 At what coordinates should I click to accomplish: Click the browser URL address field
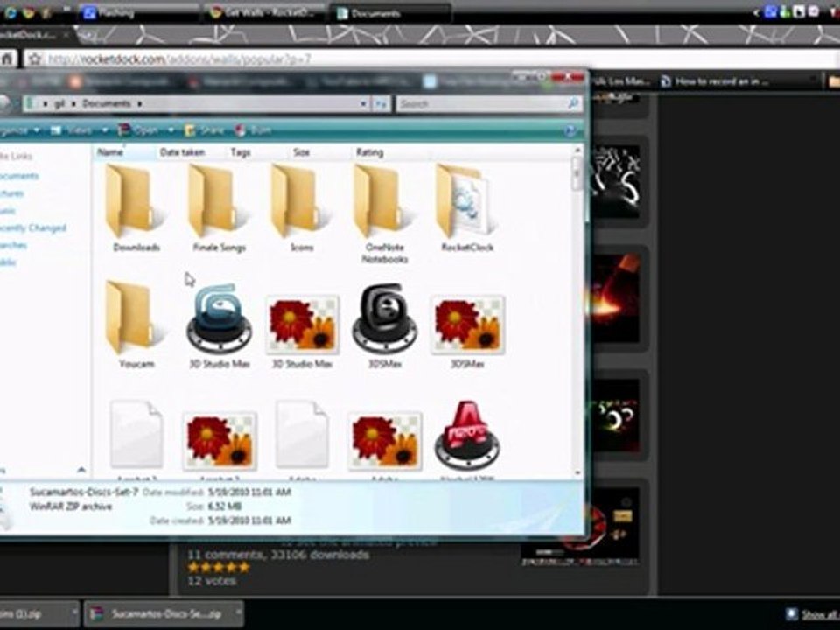tap(429, 59)
